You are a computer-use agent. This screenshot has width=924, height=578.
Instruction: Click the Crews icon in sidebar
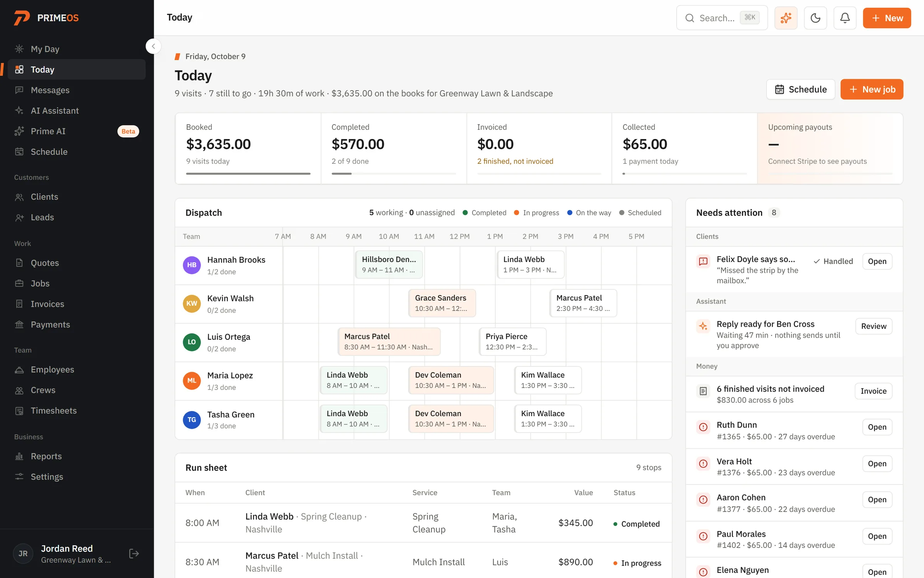[x=19, y=390]
